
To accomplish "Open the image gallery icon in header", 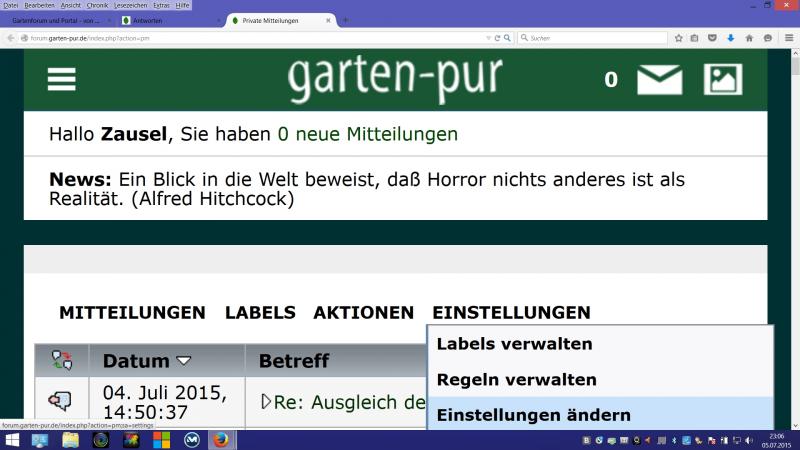I will (722, 79).
